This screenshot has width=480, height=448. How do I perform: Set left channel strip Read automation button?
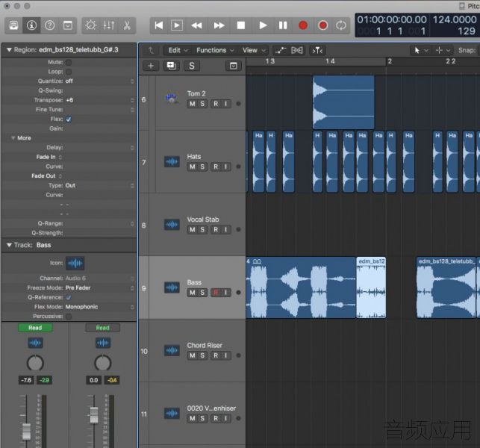click(x=35, y=328)
